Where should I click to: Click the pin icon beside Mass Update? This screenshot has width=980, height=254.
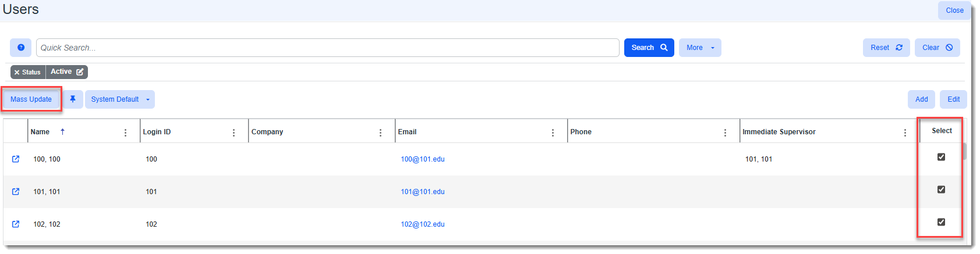point(73,99)
